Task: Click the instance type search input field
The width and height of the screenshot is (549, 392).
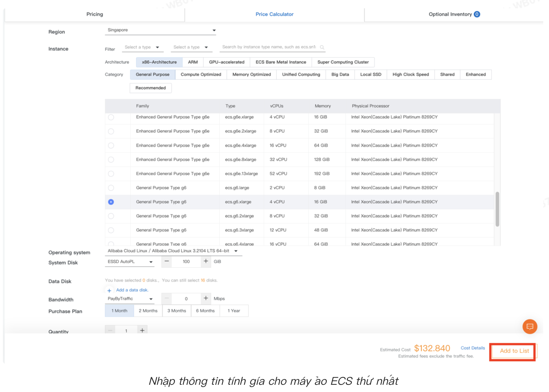Action: tap(269, 47)
